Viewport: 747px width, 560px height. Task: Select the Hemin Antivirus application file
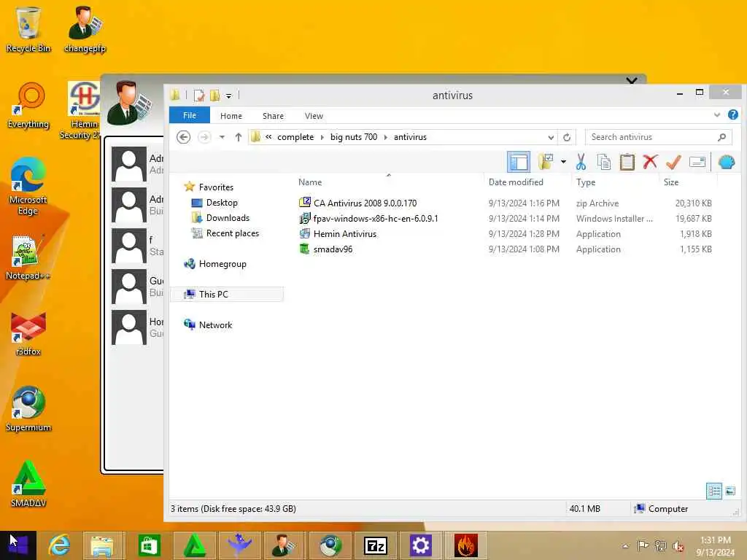click(344, 234)
